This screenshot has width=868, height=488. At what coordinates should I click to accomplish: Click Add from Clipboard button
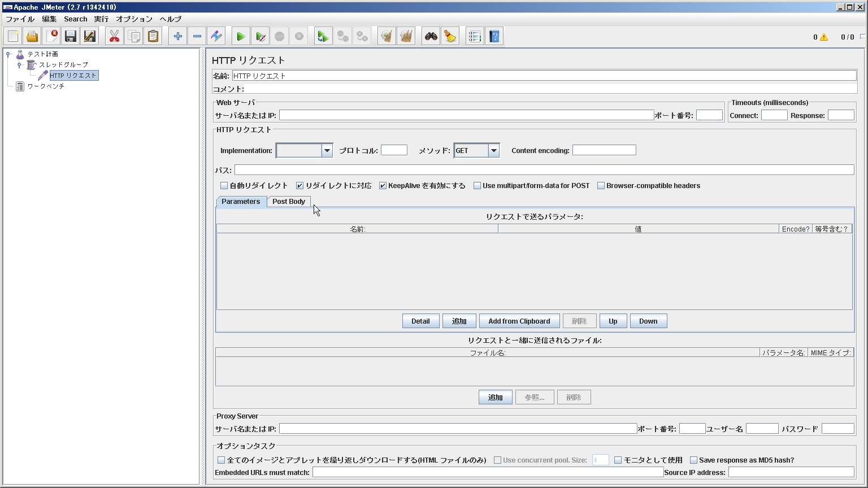tap(519, 321)
